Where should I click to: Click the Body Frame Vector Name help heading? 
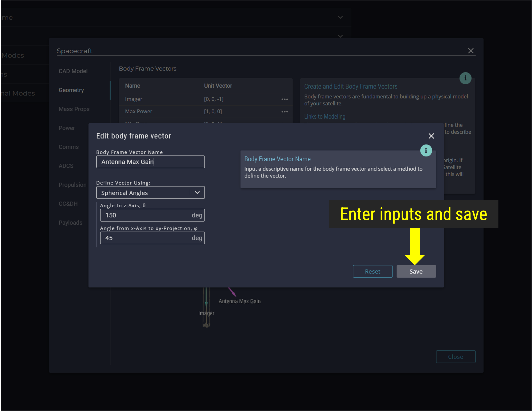click(277, 159)
